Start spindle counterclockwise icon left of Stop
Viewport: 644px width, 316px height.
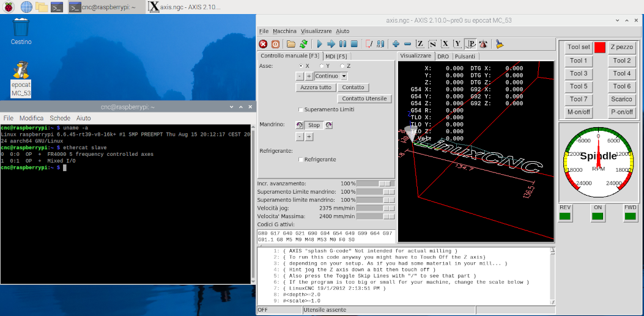[299, 125]
